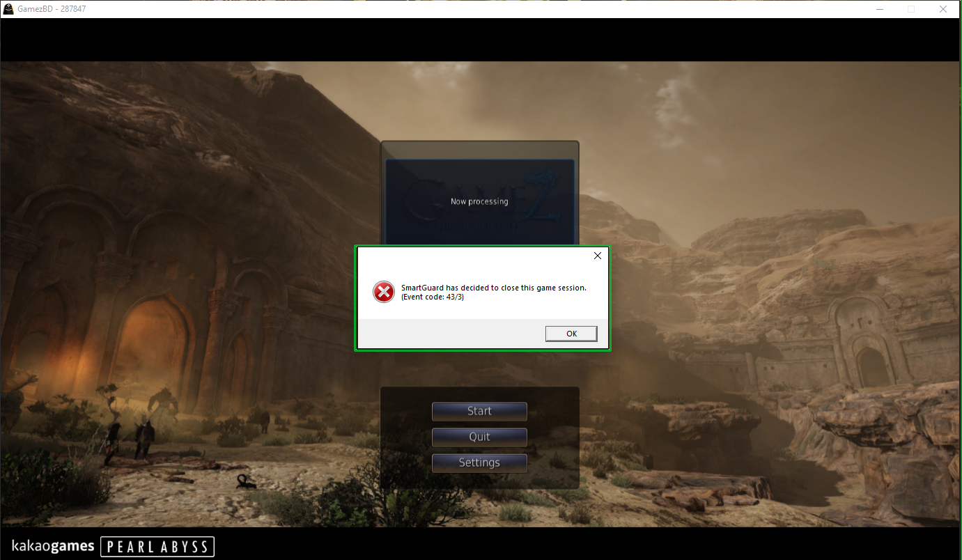This screenshot has height=560, width=962.
Task: Click the Quit button on the game menu
Action: click(479, 437)
